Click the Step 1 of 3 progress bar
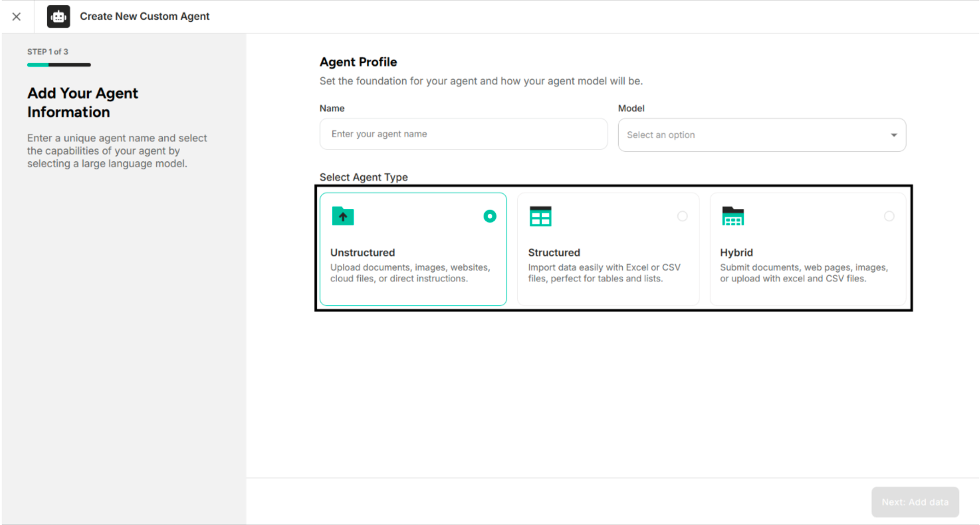Viewport: 980px width, 525px height. coord(59,65)
